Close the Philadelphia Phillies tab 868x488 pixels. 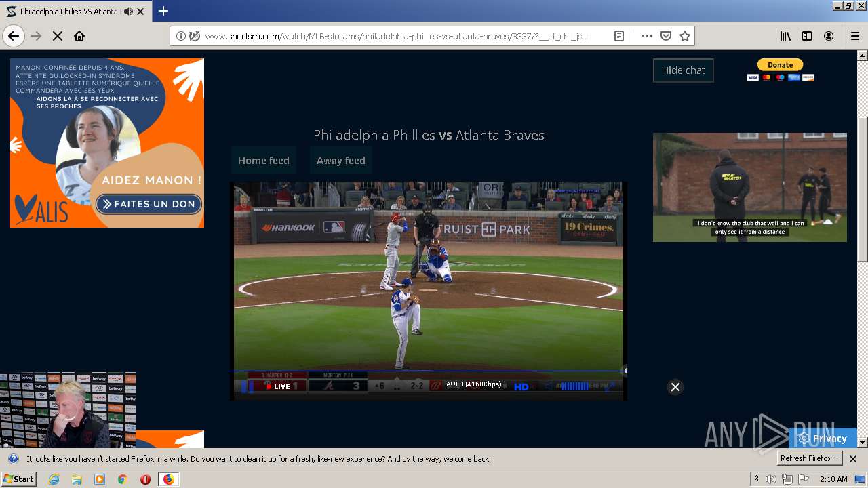140,12
